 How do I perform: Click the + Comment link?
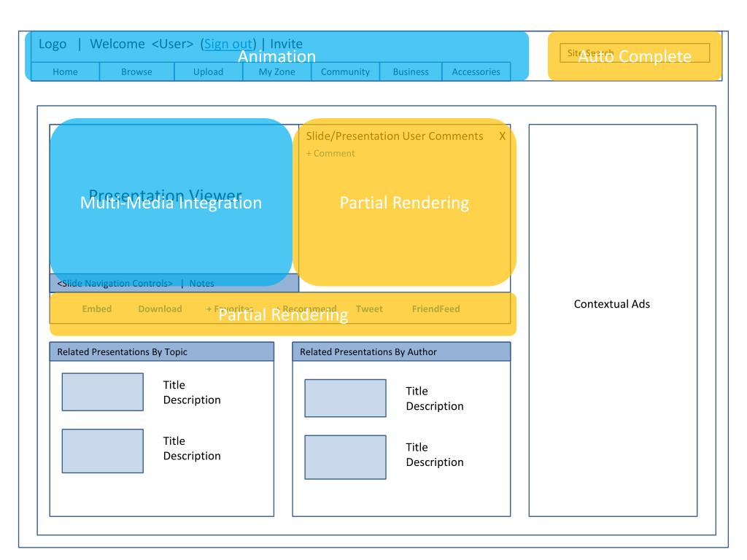click(x=330, y=153)
